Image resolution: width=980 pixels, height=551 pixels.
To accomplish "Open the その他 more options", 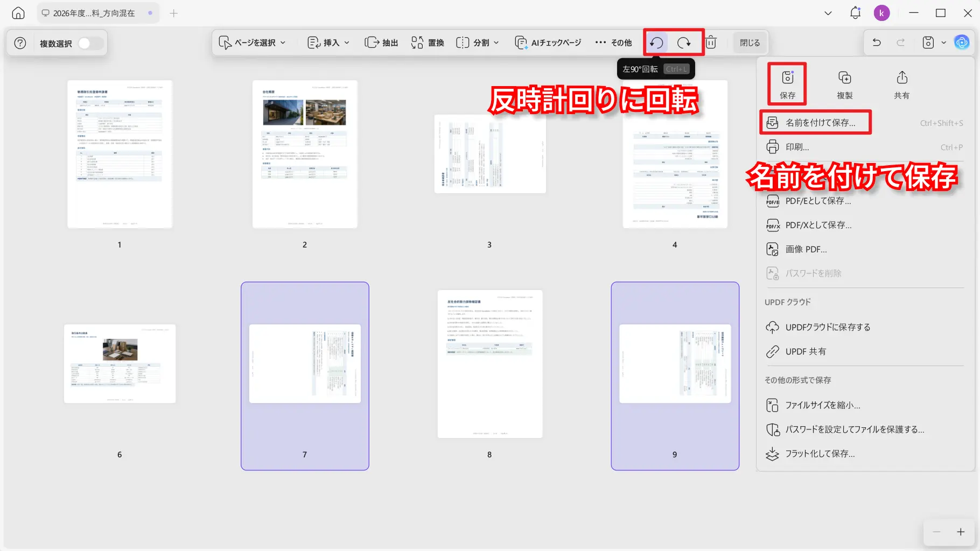I will 613,43.
